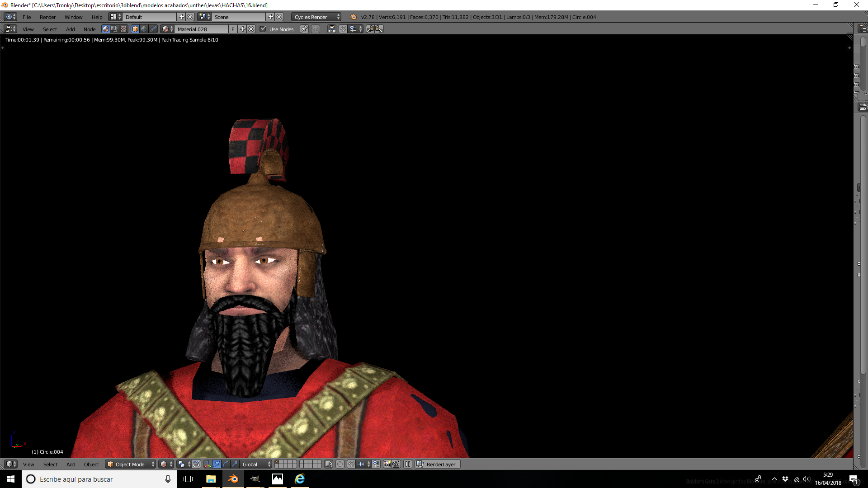Viewport: 868px width, 488px height.
Task: Click the Blender logo icon in header
Action: (x=353, y=17)
